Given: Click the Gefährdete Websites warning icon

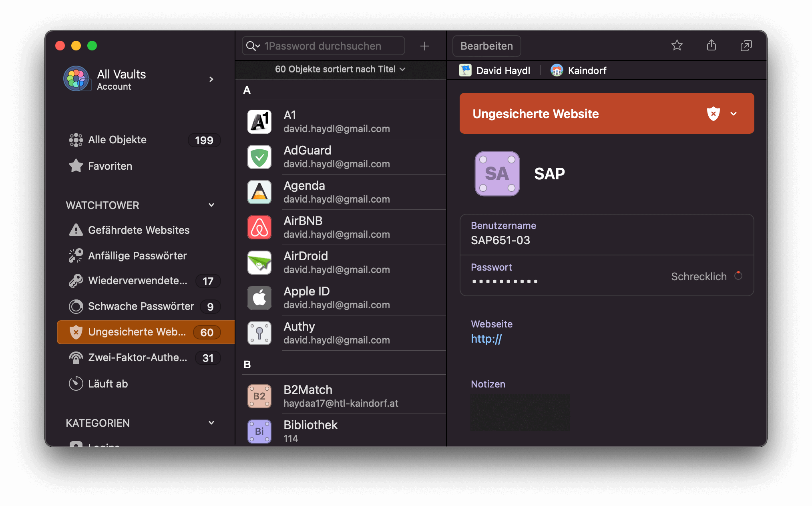Looking at the screenshot, I should pos(76,230).
